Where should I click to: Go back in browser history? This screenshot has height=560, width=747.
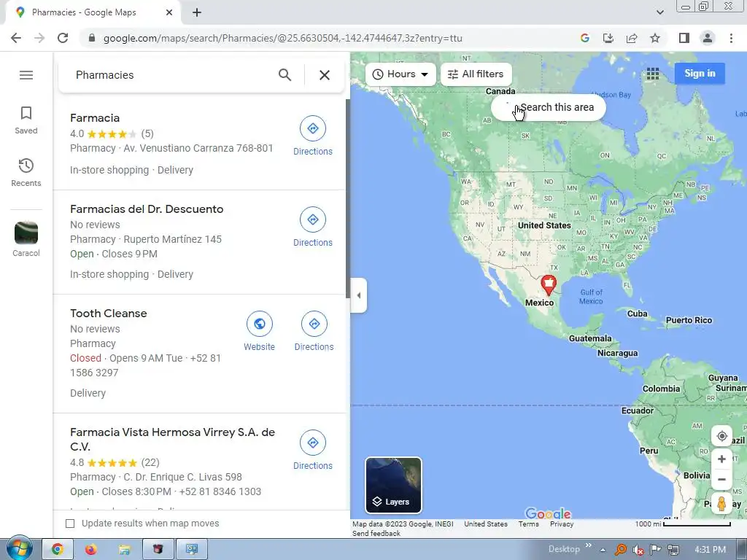(x=16, y=38)
